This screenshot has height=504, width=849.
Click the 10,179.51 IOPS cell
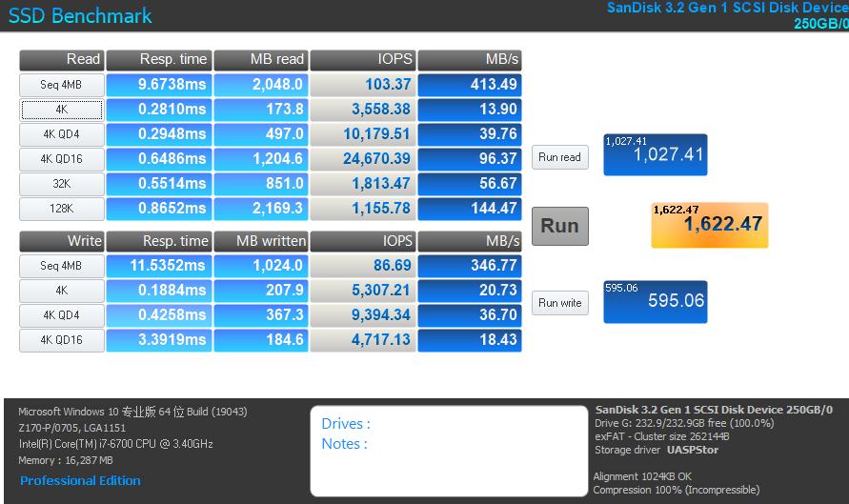[x=363, y=134]
